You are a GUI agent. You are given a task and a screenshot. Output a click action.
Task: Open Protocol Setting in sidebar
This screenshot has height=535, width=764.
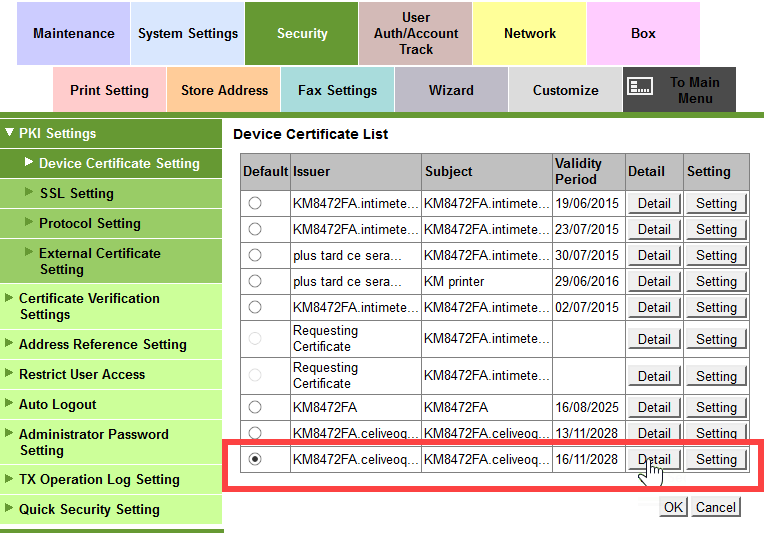(x=111, y=223)
